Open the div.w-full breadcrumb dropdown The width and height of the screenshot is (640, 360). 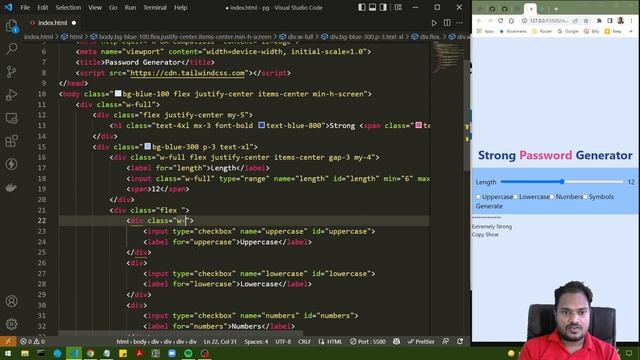[x=296, y=37]
